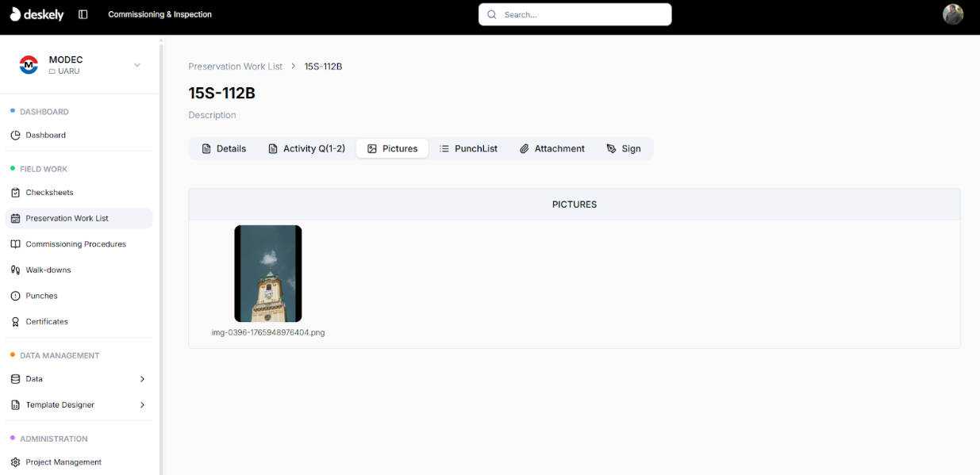Toggle the sidebar panel icon
The height and width of the screenshot is (475, 980).
(83, 14)
